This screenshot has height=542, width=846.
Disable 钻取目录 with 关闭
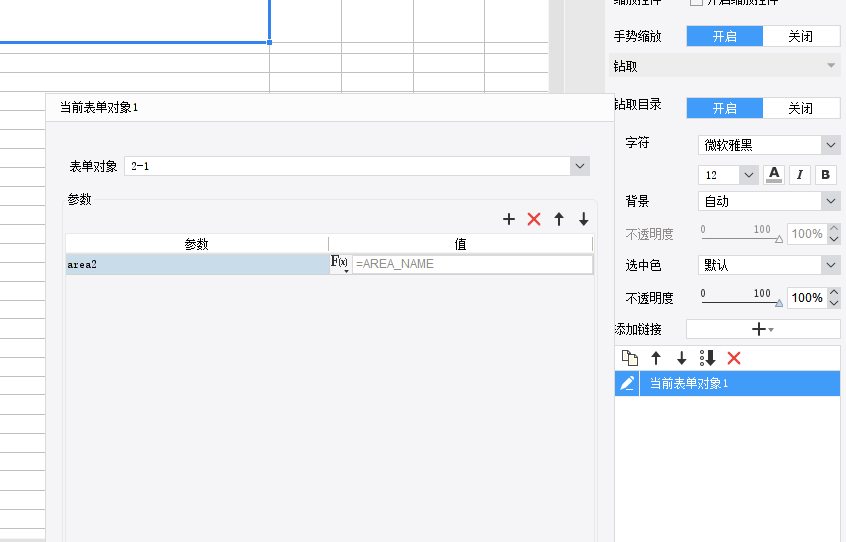801,108
